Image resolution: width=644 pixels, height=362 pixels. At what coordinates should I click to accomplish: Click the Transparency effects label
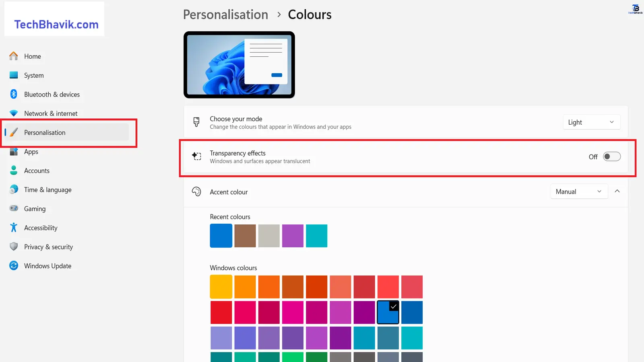pos(237,153)
